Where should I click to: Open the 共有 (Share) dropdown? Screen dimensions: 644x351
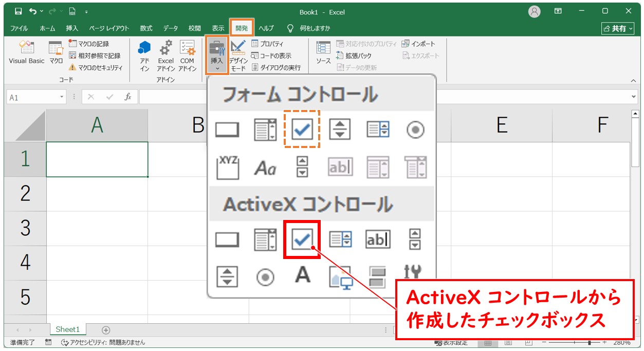coord(618,28)
